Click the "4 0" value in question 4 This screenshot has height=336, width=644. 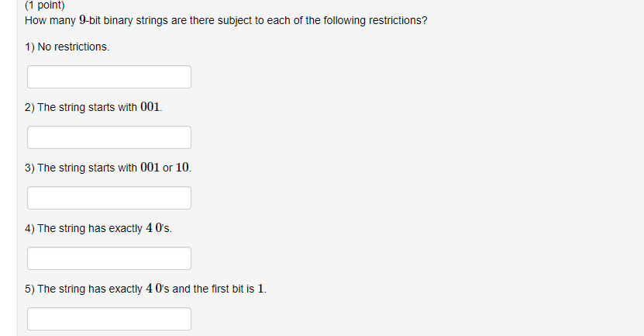click(154, 228)
